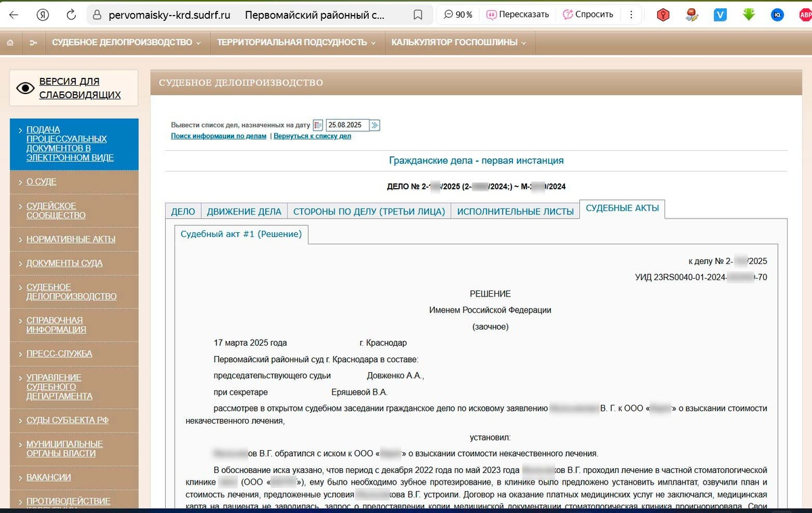The image size is (812, 513).
Task: Open the green download arrow extension
Action: point(748,14)
